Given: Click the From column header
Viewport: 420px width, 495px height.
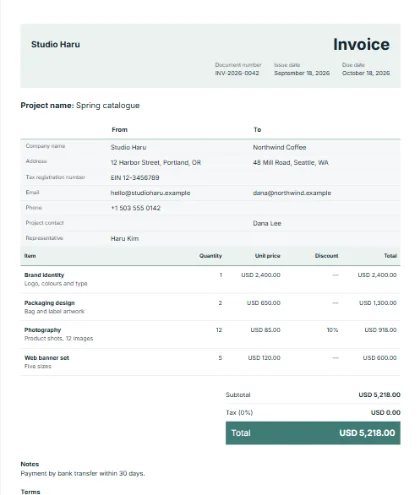Looking at the screenshot, I should 119,130.
